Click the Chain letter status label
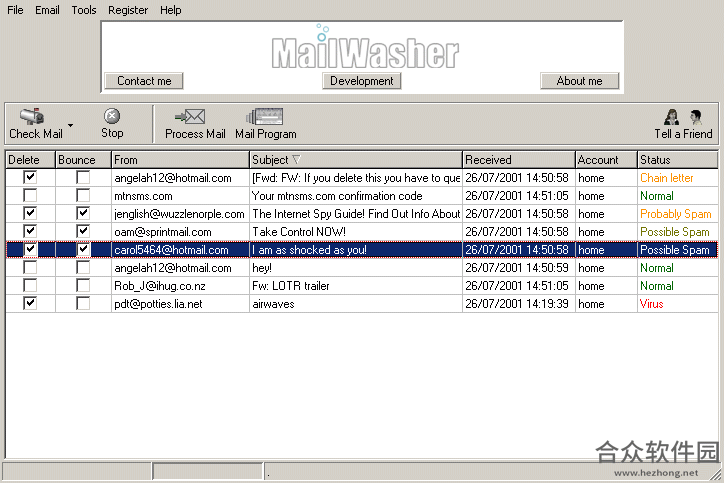 [667, 178]
